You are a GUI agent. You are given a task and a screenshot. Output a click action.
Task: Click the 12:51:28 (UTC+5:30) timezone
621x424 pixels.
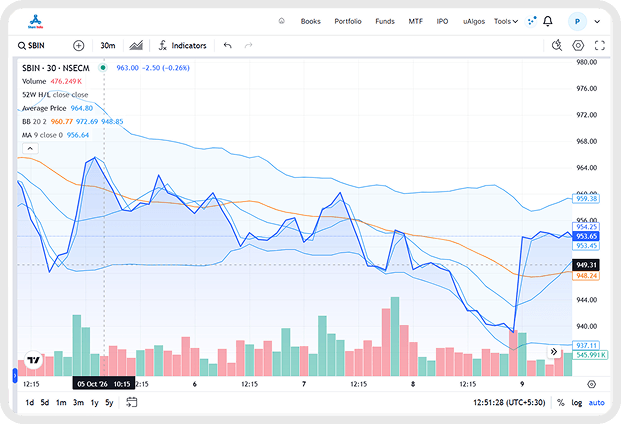509,403
